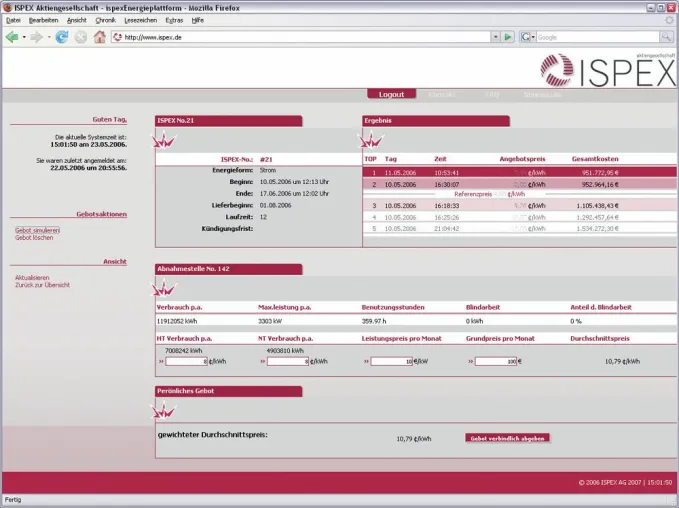Click the Gebot verbindlich abgeben button
679x508 pixels.
point(507,438)
